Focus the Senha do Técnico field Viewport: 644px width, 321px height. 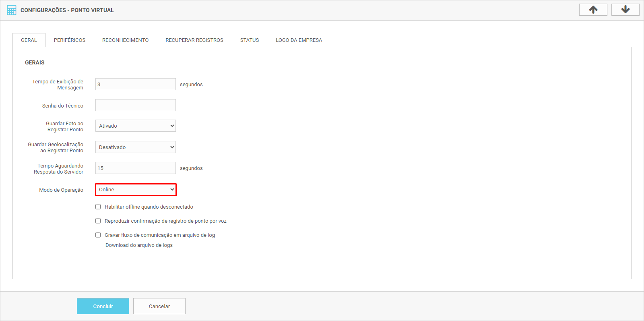coord(136,105)
